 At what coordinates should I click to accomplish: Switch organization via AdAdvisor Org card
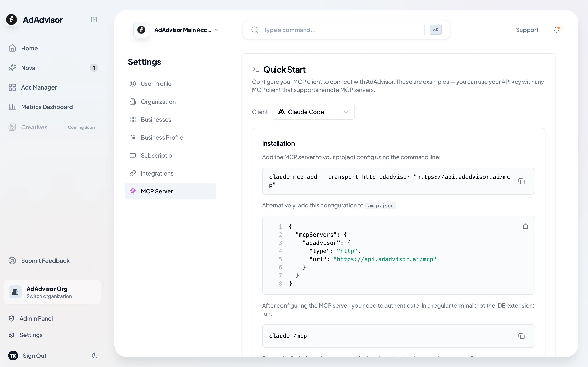(52, 292)
